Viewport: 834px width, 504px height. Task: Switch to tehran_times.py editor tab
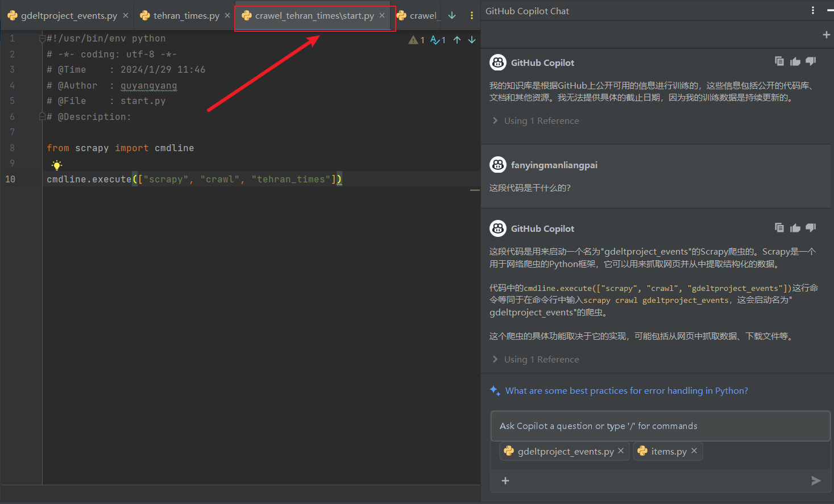tap(184, 16)
